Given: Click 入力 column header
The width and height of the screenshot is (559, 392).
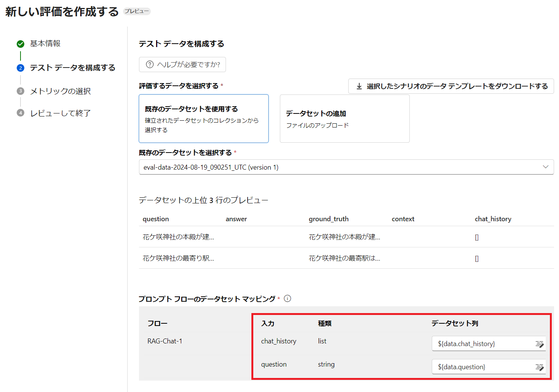Looking at the screenshot, I should click(x=268, y=323).
